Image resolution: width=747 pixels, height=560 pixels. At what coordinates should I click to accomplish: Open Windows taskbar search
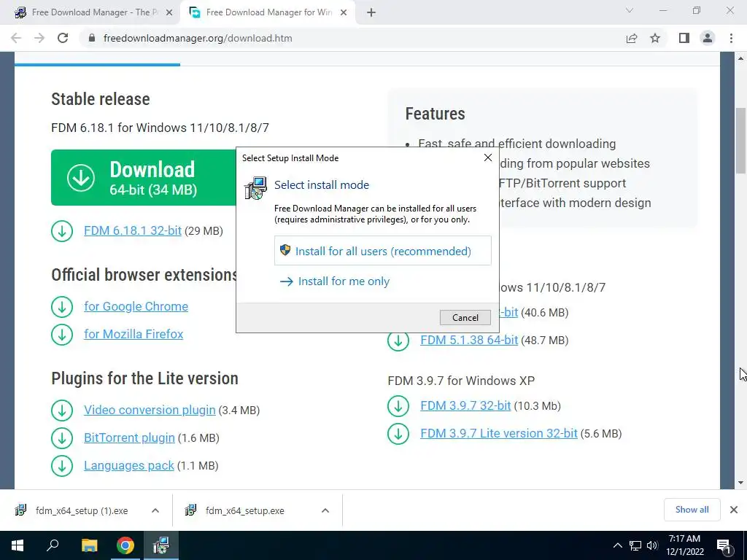pyautogui.click(x=53, y=545)
